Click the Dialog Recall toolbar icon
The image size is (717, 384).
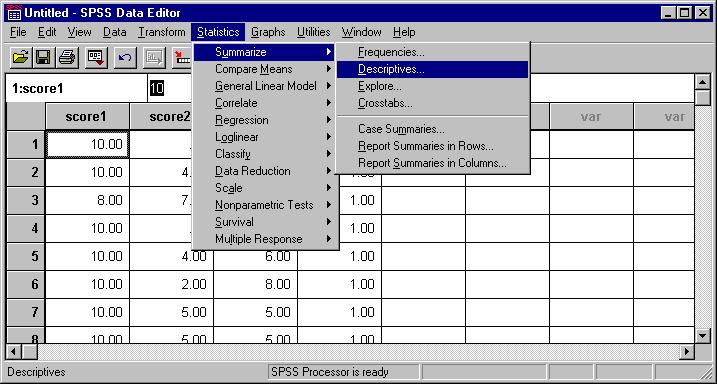pos(96,58)
